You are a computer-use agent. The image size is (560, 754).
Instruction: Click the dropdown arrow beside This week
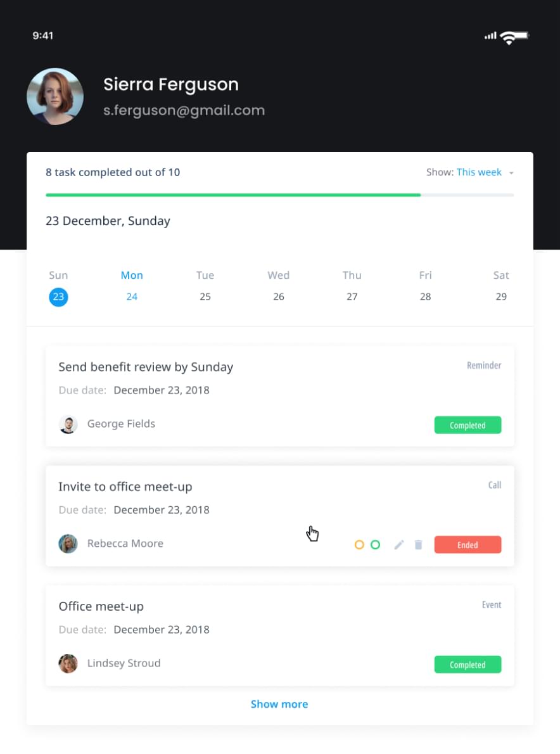(x=511, y=173)
